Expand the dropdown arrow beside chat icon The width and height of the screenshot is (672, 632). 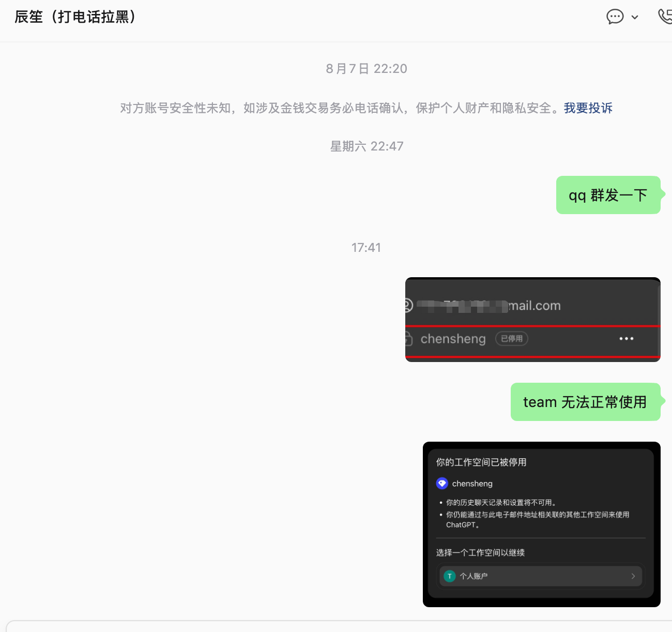pos(635,18)
